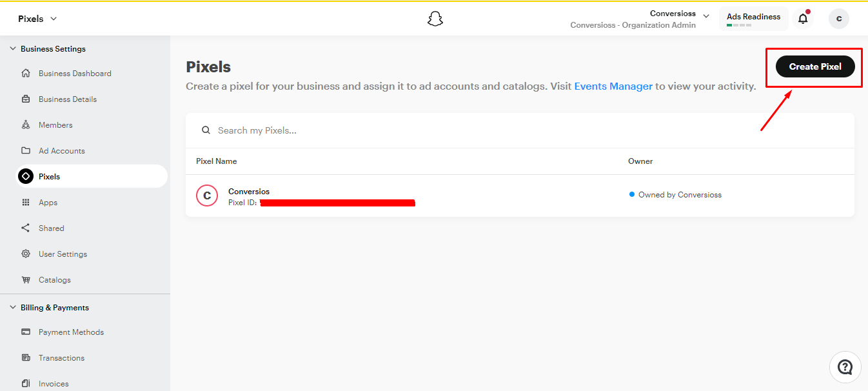Image resolution: width=868 pixels, height=391 pixels.
Task: Open the Conversios pixel row
Action: [520, 195]
